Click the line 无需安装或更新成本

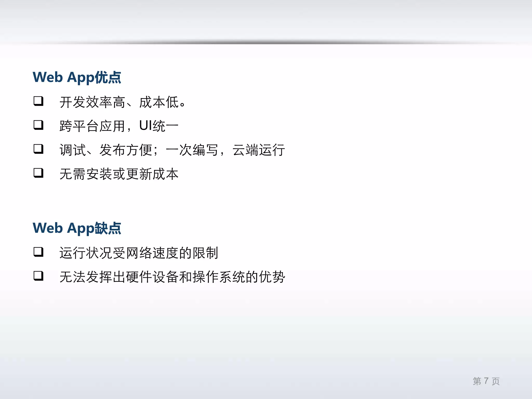119,174
